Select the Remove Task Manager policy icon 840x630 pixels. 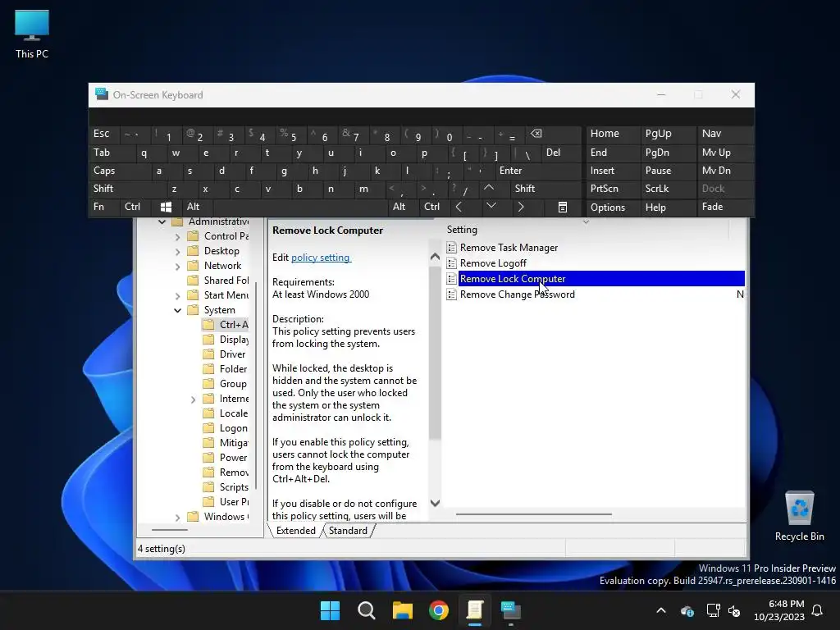452,248
